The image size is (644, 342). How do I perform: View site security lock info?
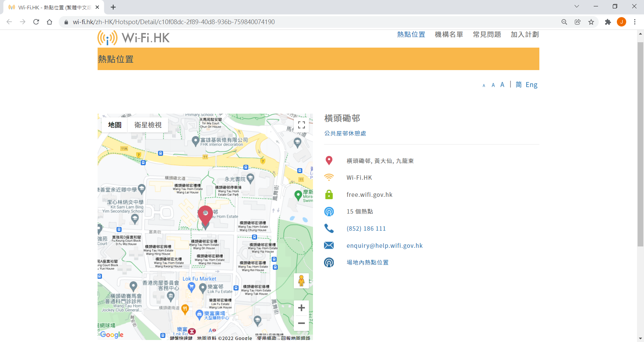pyautogui.click(x=66, y=22)
